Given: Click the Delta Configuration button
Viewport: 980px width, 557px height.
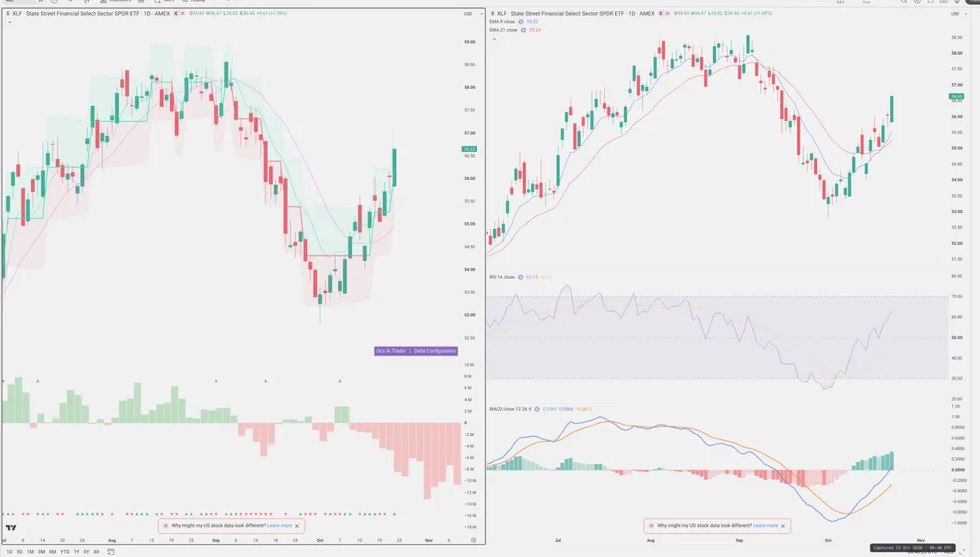Looking at the screenshot, I should point(434,351).
